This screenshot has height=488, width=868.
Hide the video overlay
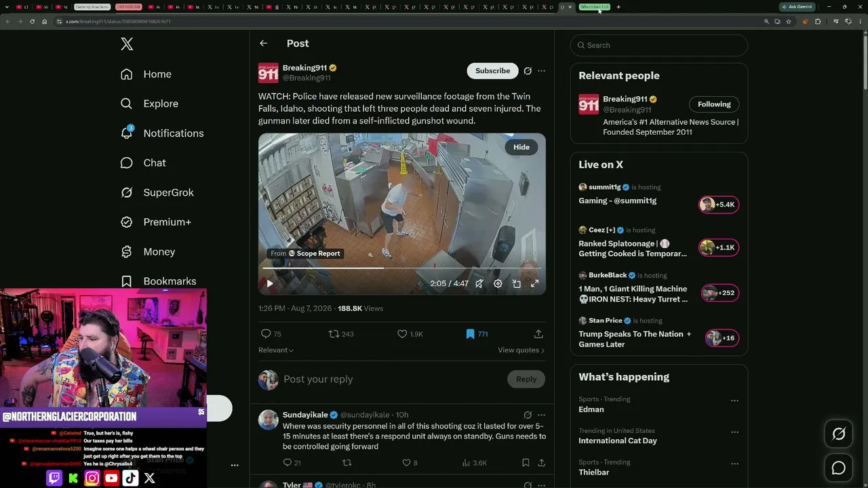(521, 147)
